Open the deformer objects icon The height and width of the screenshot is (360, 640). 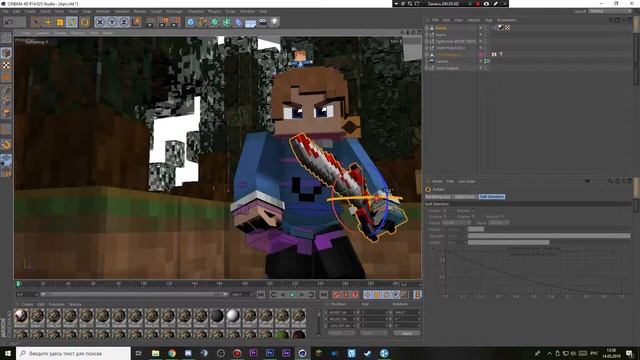239,22
